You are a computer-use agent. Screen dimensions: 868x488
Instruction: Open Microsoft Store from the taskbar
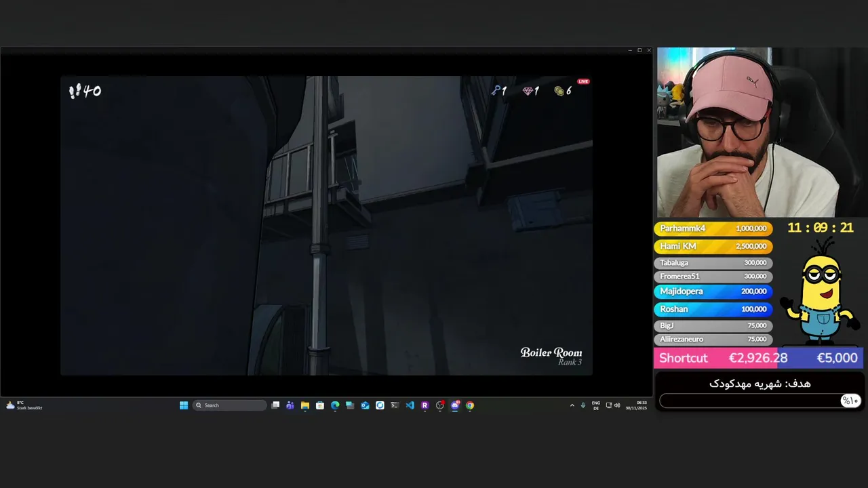point(320,405)
